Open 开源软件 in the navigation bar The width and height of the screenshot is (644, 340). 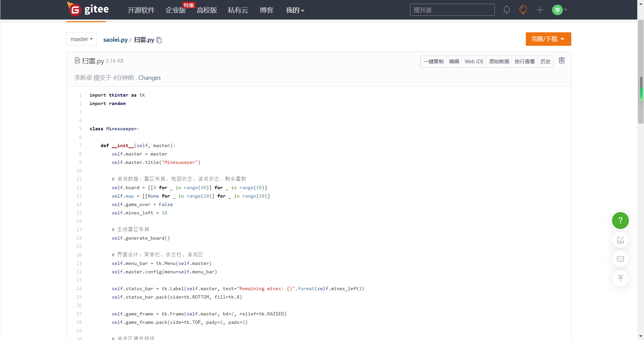tap(141, 10)
